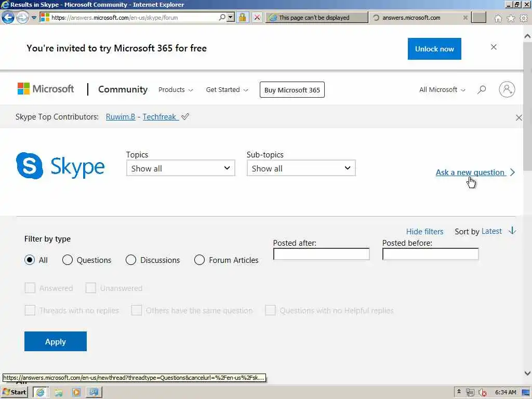532x399 pixels.
Task: Click the page scrollbar down arrow
Action: click(x=527, y=373)
